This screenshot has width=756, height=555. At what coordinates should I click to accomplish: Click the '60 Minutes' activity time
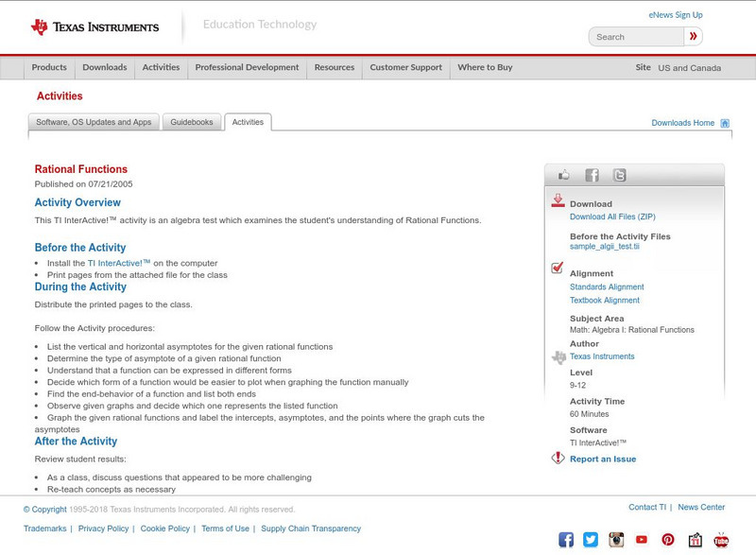[x=589, y=414]
